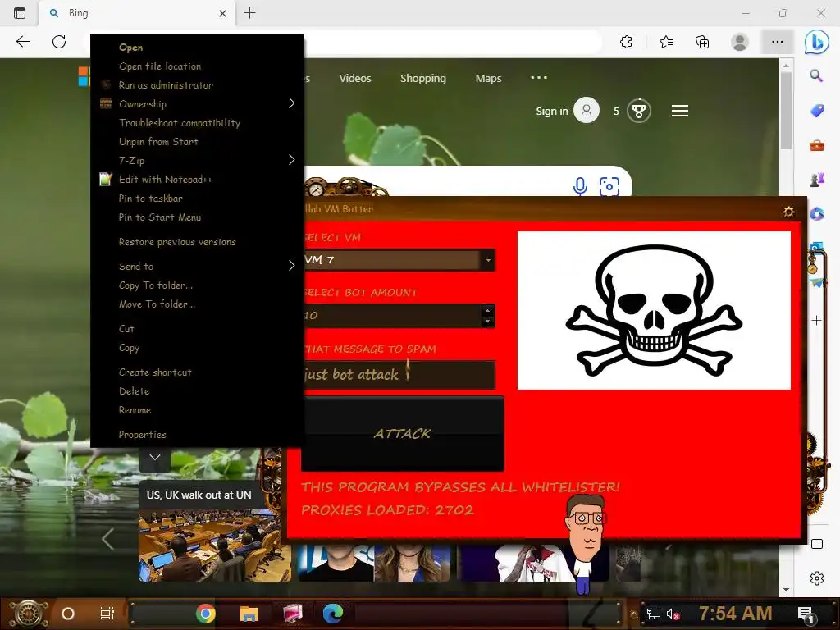This screenshot has height=630, width=840.
Task: Expand the Ownership submenu arrow
Action: click(291, 103)
